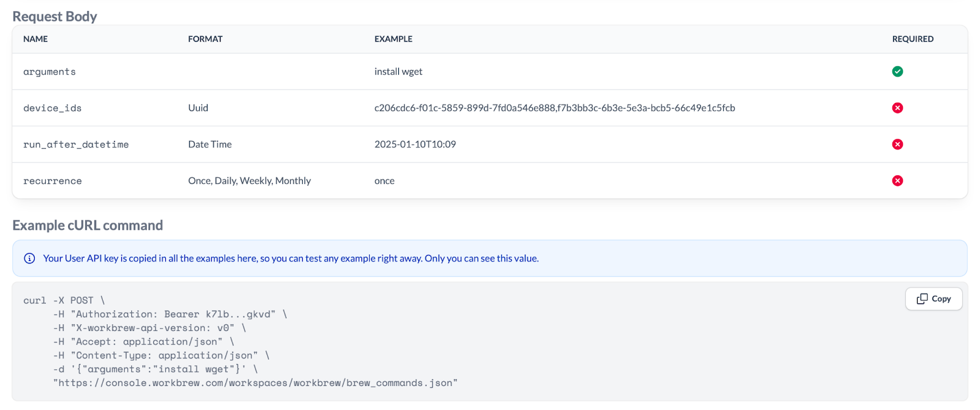Click the green required checkmark for arguments
The image size is (980, 410).
(897, 72)
